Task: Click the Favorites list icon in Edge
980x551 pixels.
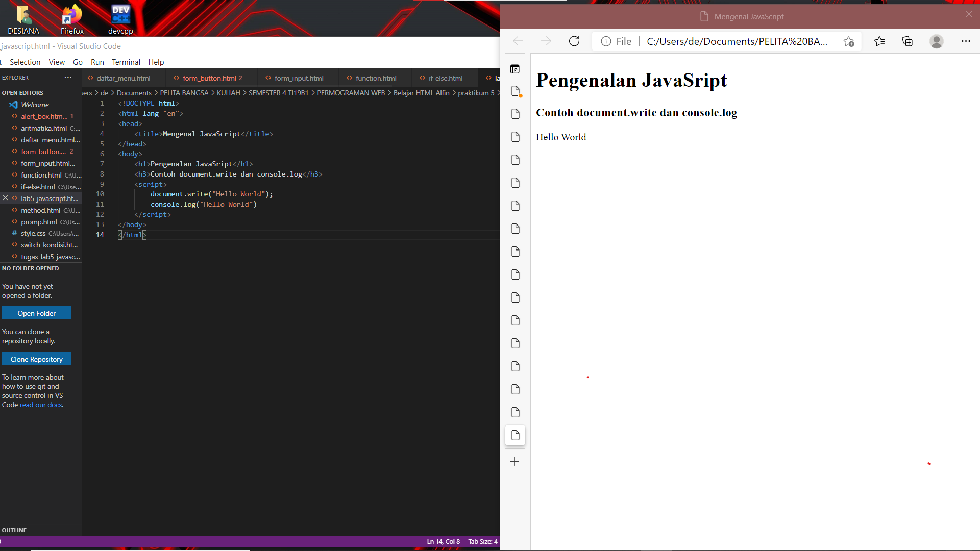Action: pyautogui.click(x=879, y=41)
